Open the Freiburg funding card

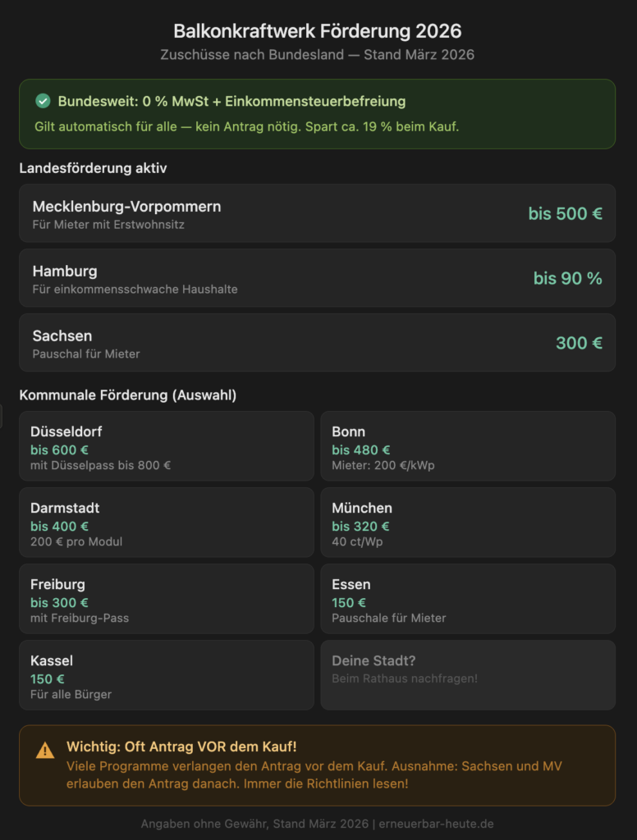click(167, 599)
